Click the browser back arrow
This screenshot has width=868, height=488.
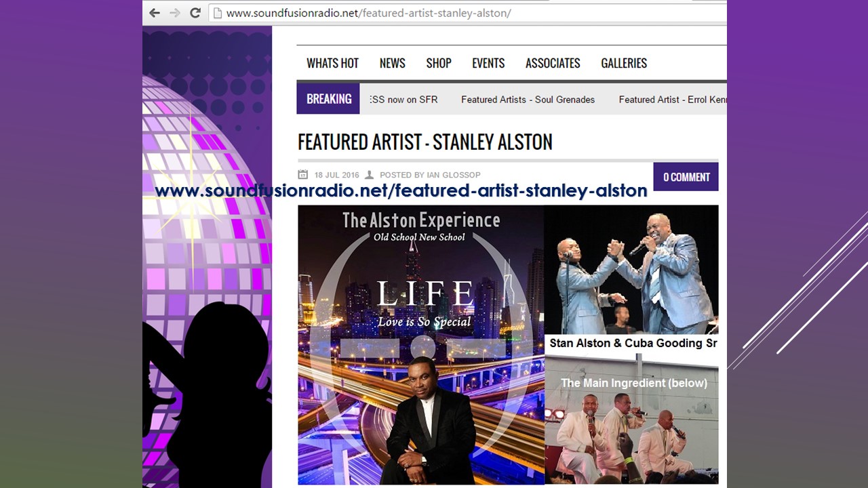155,13
